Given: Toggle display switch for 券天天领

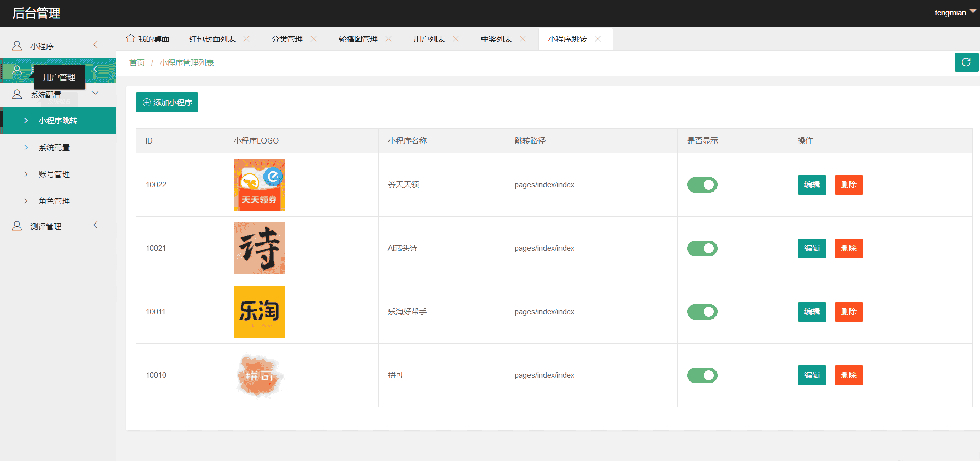Looking at the screenshot, I should 702,185.
